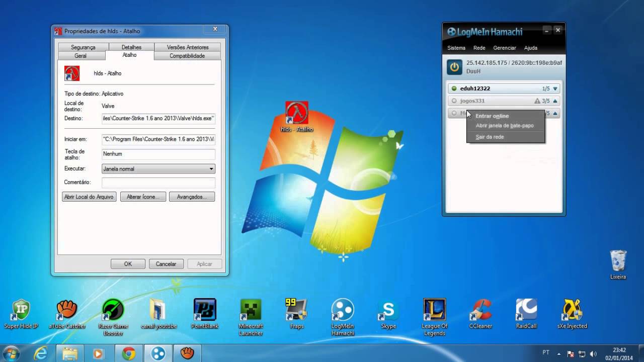Switch to the Segurança tab

tap(83, 47)
